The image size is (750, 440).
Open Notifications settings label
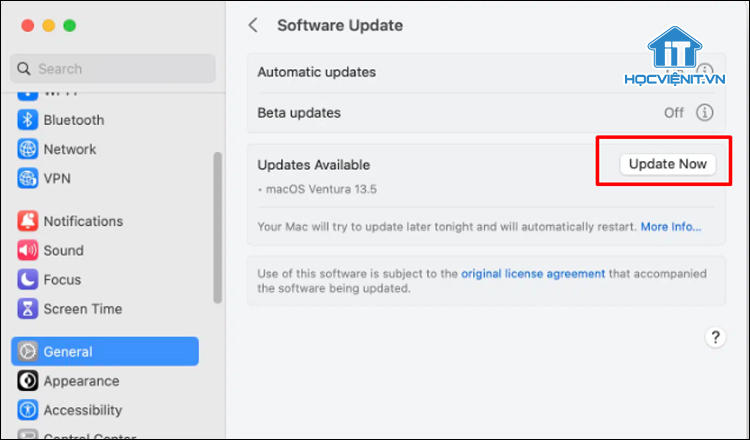click(x=83, y=221)
